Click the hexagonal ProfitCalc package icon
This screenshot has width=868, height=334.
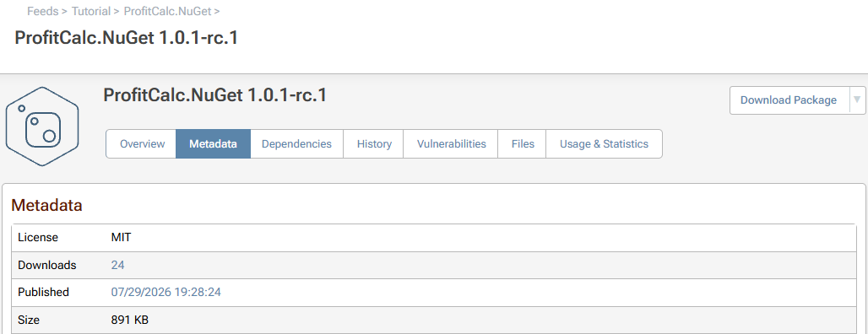pos(42,126)
